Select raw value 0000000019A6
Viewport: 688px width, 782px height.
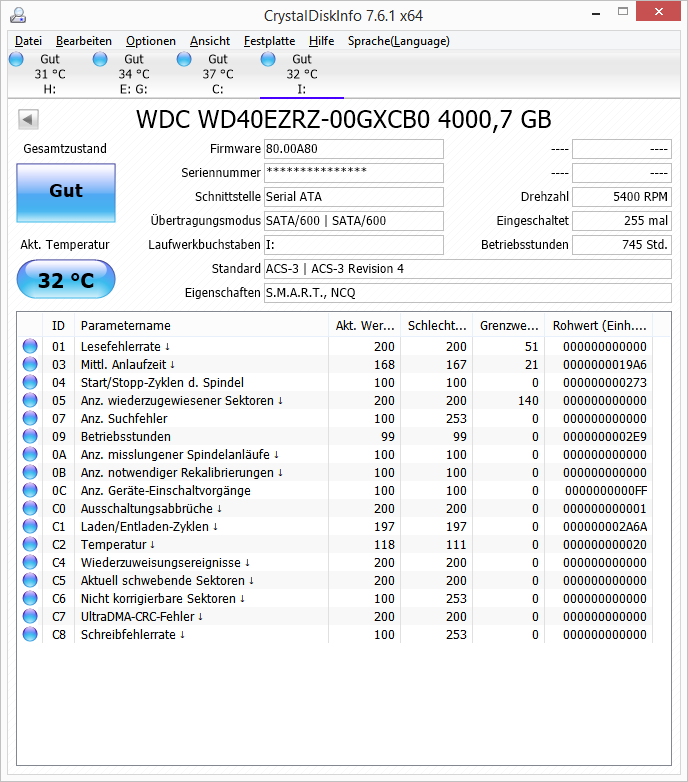click(605, 365)
